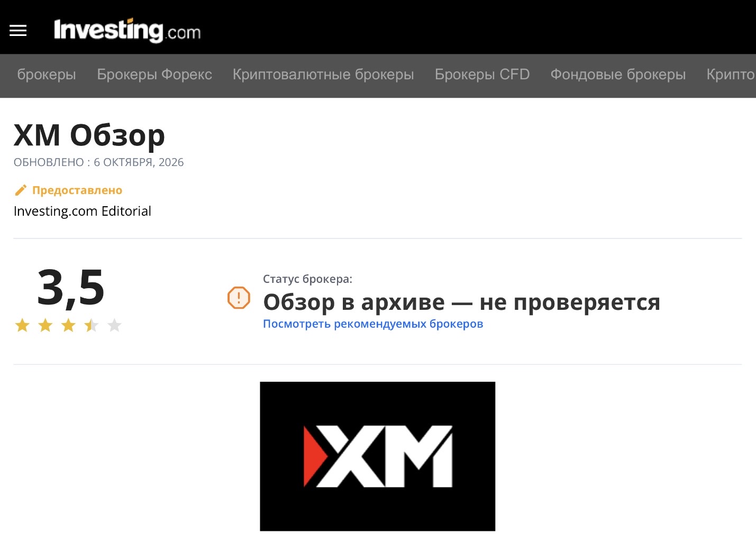The width and height of the screenshot is (756, 552).
Task: Click the XM Обзор page heading
Action: pos(89,135)
